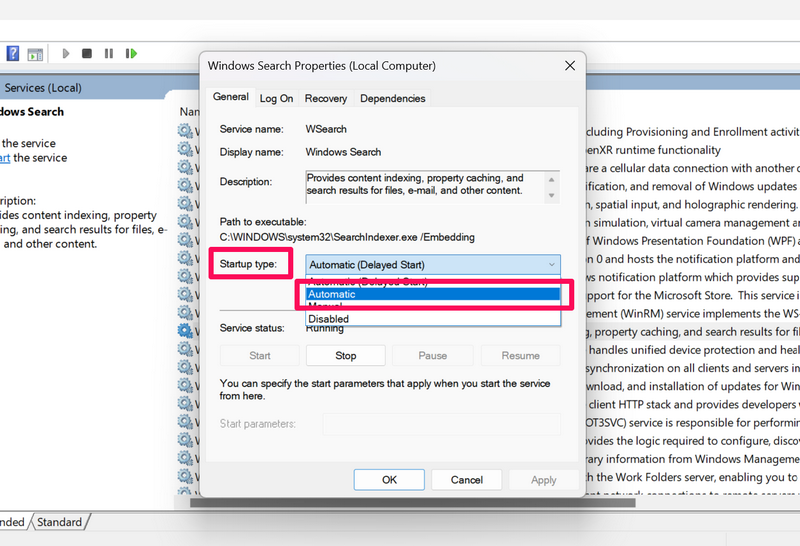The image size is (800, 546).
Task: Click the Pause Service toolbar icon
Action: 108,53
